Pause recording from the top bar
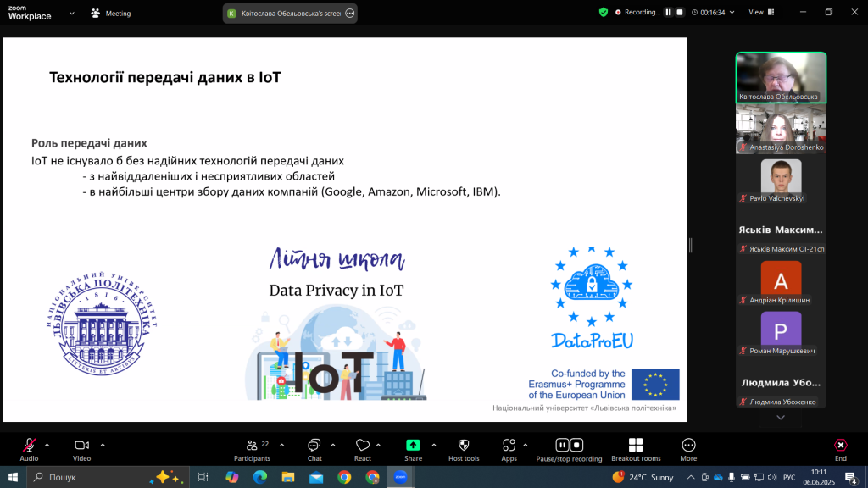This screenshot has height=488, width=868. click(668, 13)
